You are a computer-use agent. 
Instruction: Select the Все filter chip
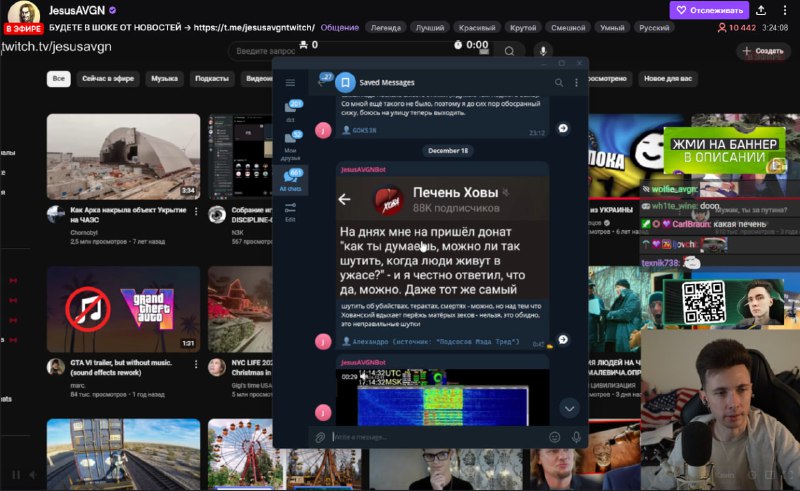tap(59, 79)
